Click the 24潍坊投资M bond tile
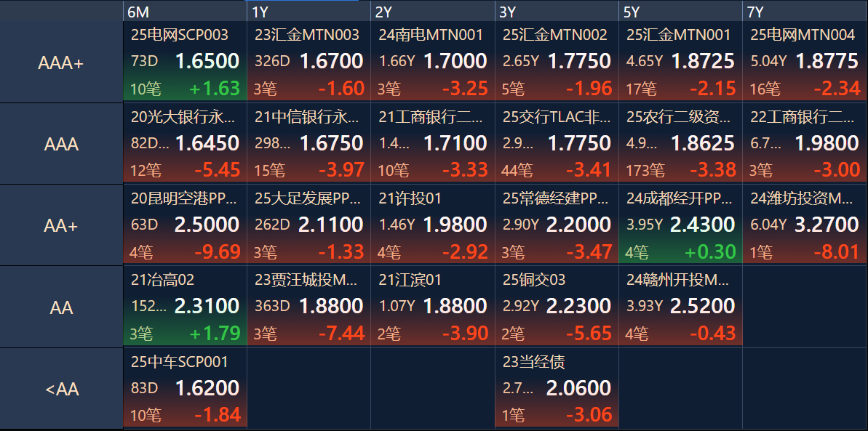868x431 pixels. (805, 225)
